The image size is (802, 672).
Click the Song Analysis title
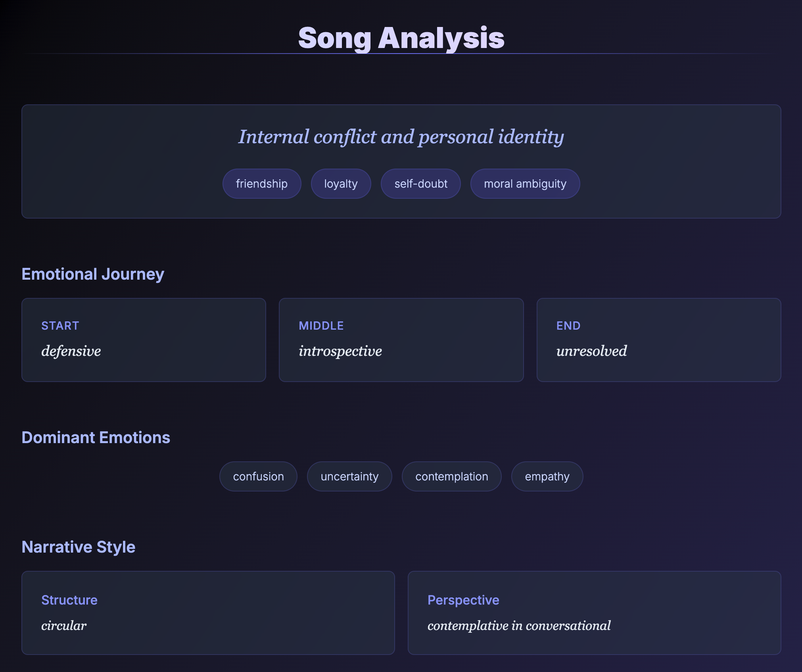pos(401,38)
